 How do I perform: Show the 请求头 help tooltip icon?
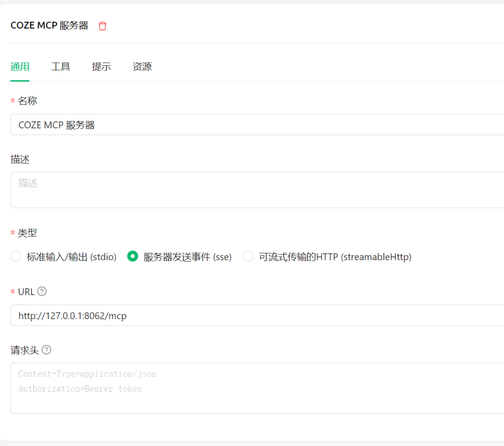[x=47, y=349]
